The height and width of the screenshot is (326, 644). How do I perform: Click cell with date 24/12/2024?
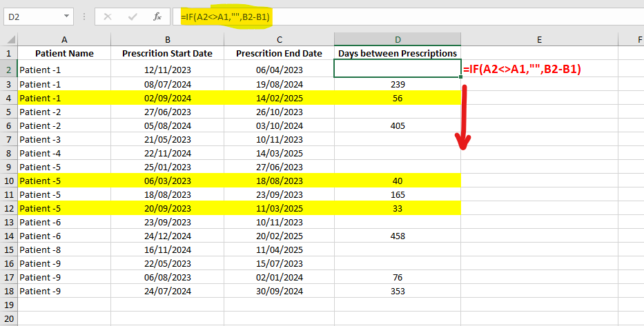point(168,236)
